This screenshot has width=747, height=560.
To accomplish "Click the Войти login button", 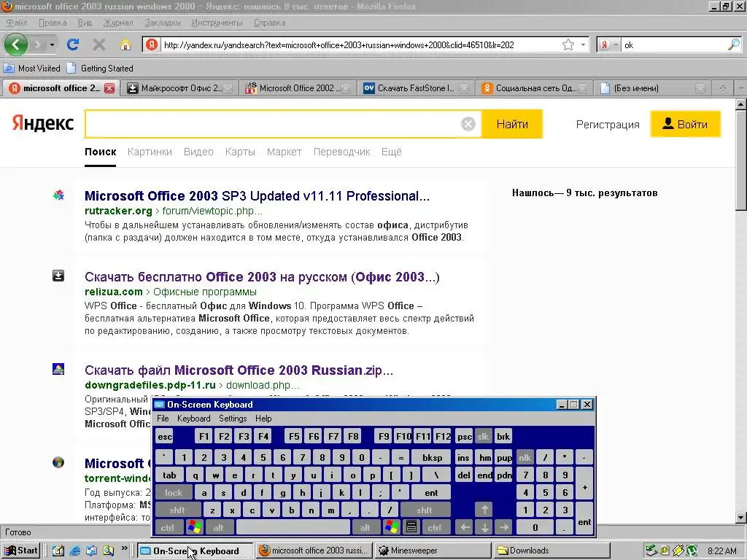I will (686, 124).
